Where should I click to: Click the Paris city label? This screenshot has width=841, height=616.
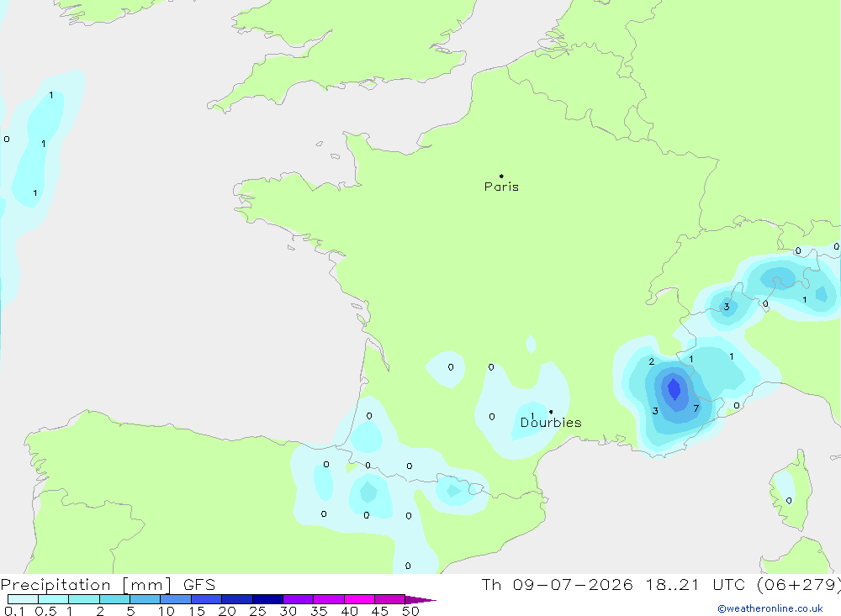pos(501,187)
